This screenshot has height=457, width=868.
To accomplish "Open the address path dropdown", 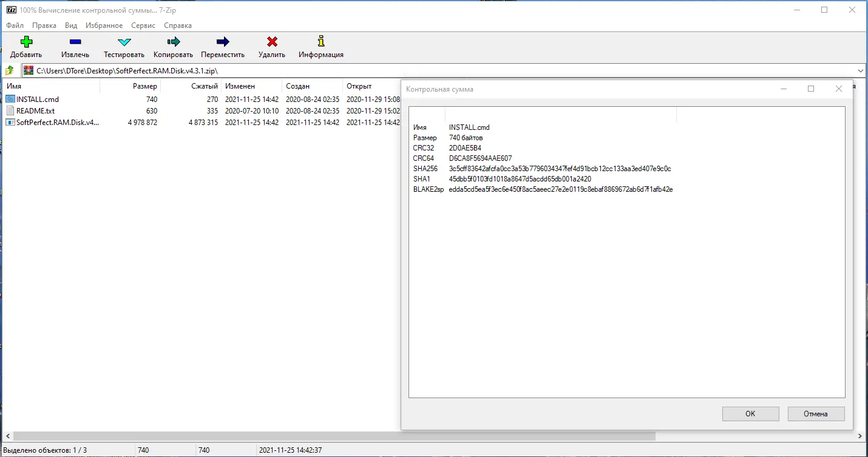I will [861, 70].
